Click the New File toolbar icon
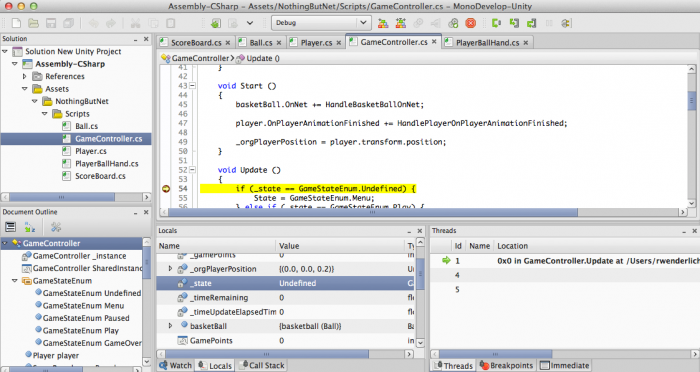This screenshot has width=700, height=372. coord(16,23)
